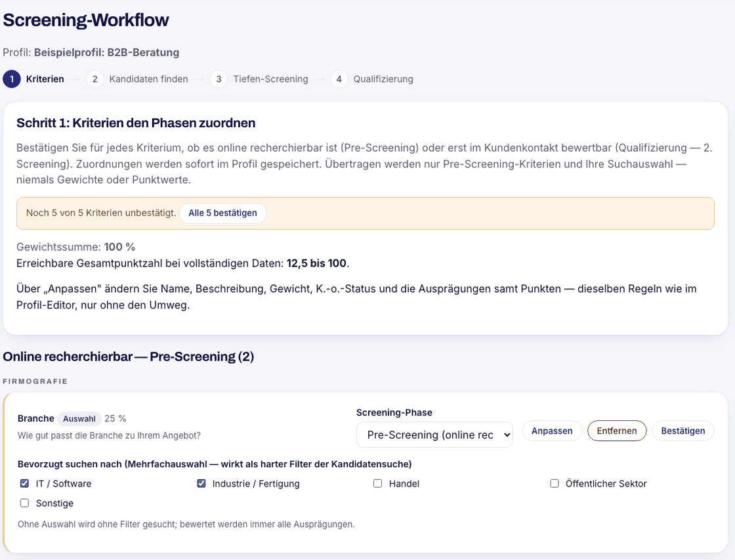Remove the Branche criterion via Entfernen
735x560 pixels.
click(x=617, y=431)
